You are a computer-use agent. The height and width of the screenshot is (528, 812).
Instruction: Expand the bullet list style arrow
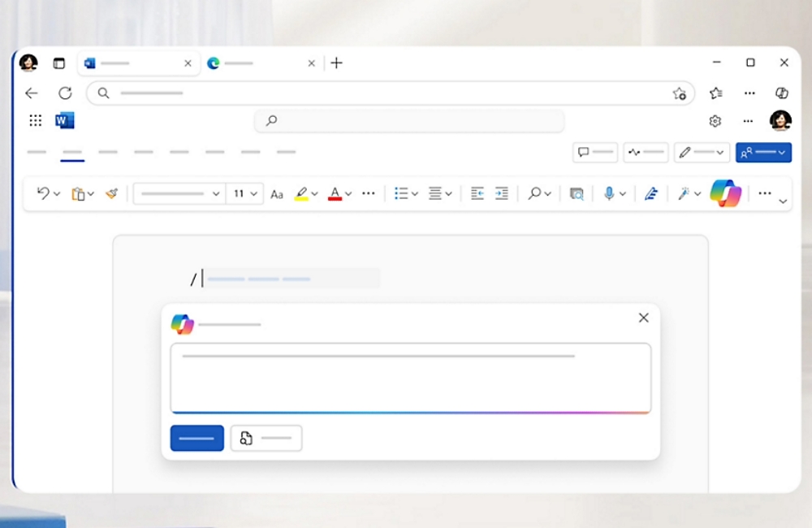click(415, 194)
